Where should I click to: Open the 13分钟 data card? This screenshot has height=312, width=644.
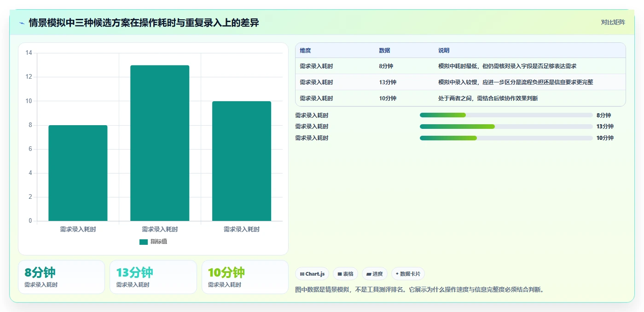(x=153, y=277)
